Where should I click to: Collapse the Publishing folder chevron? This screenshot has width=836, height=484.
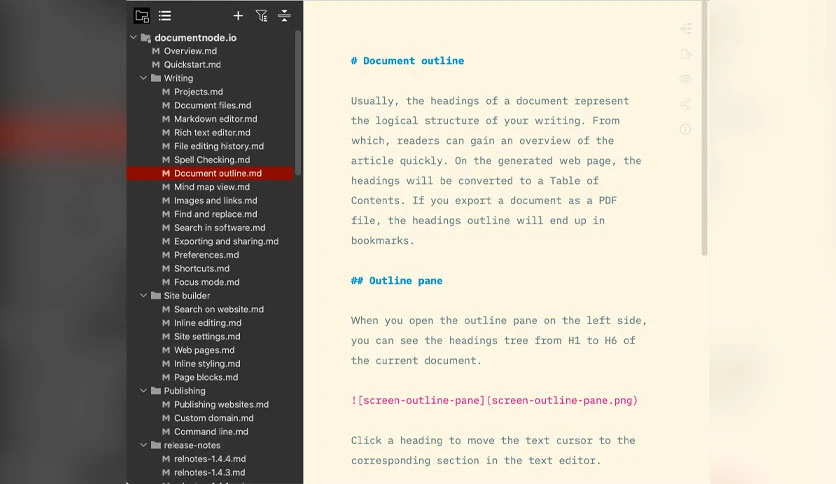(x=143, y=391)
